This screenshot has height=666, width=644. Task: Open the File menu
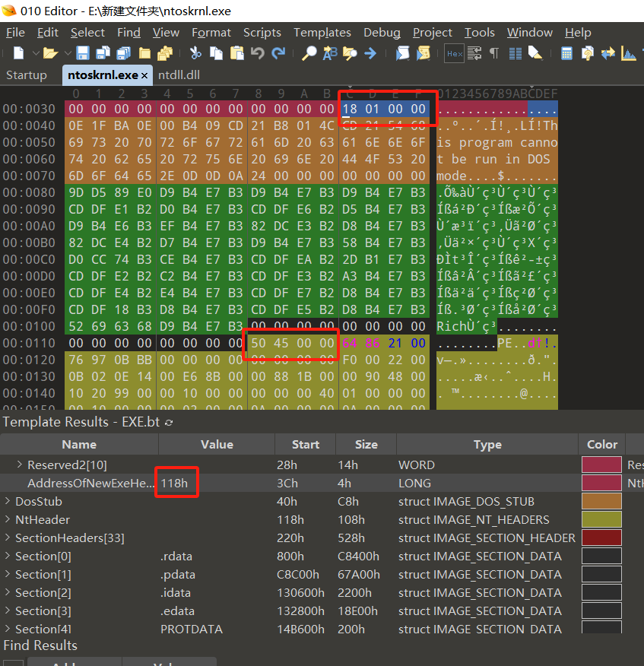tap(15, 33)
